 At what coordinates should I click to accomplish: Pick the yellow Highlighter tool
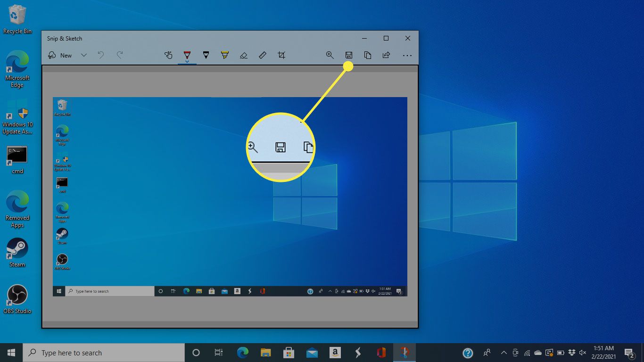point(224,55)
